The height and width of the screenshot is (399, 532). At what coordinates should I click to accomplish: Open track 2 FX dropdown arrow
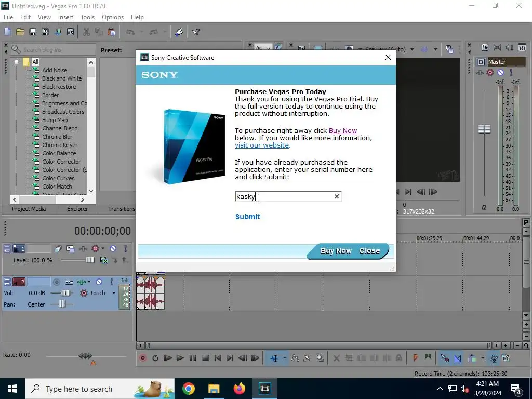(x=89, y=282)
